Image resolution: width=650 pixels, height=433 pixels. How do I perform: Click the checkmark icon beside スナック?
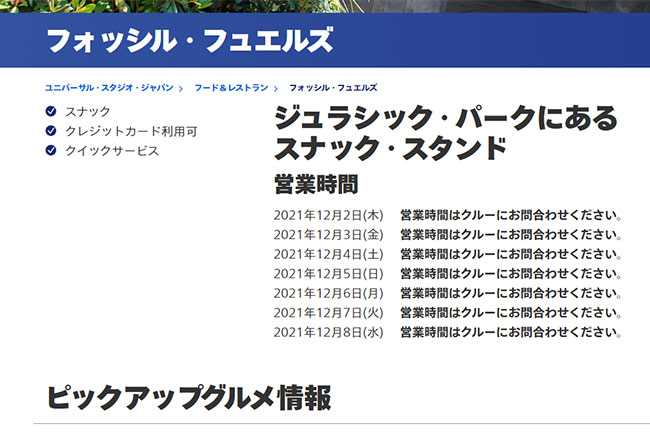pyautogui.click(x=51, y=111)
